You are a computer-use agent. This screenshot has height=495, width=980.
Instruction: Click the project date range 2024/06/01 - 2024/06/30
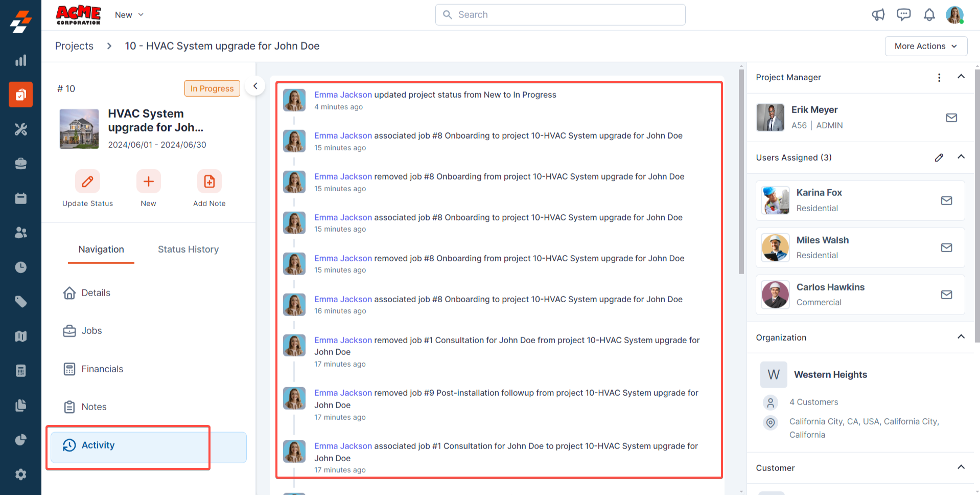(x=157, y=145)
